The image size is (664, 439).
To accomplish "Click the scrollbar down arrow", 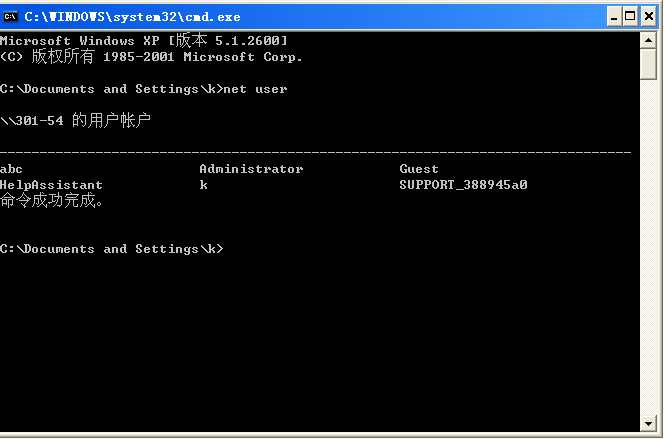I will tap(648, 424).
